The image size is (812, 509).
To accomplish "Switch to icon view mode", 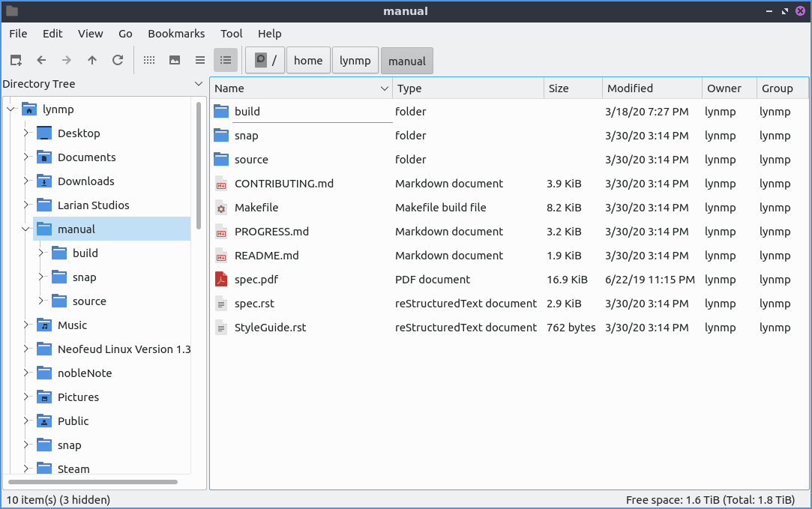I will [x=149, y=61].
